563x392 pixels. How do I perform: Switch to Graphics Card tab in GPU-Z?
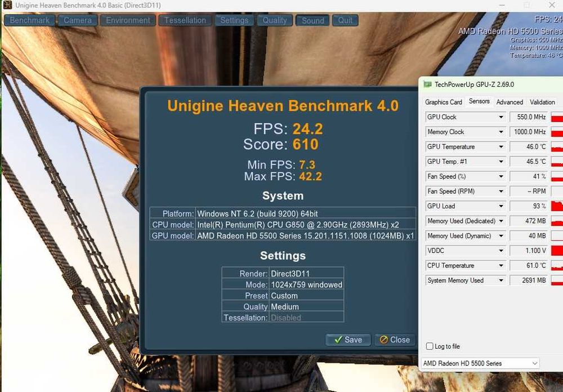coord(444,102)
